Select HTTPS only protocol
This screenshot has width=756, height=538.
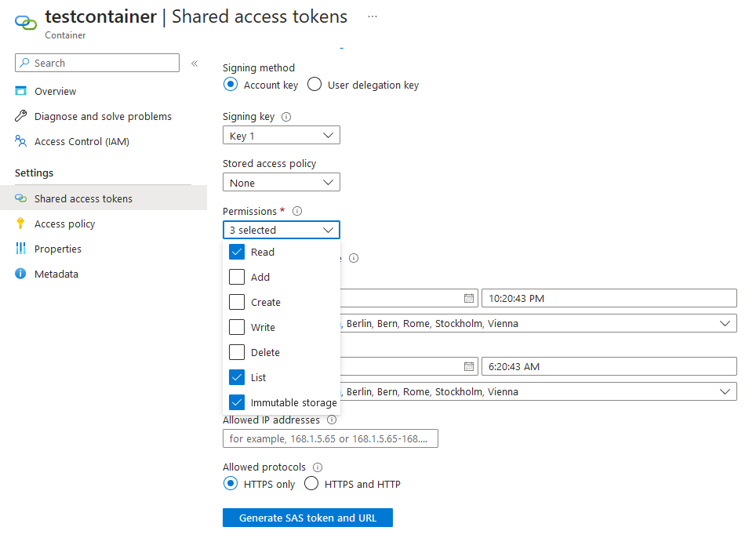tap(231, 483)
